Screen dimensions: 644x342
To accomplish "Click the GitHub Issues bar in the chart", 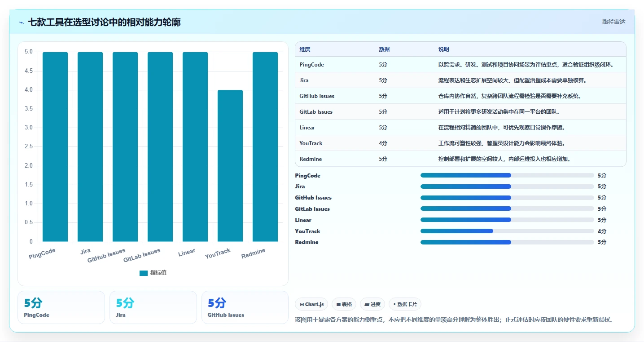I will click(125, 147).
